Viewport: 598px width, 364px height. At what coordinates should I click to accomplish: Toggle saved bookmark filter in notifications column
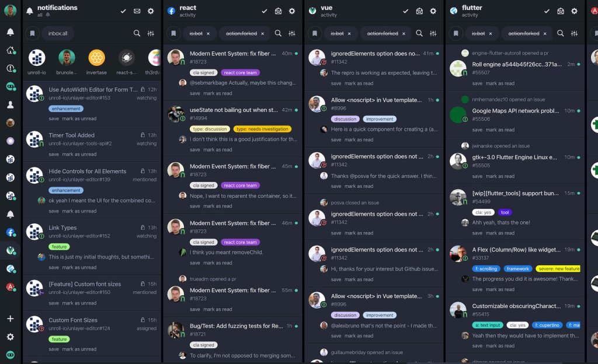pyautogui.click(x=33, y=33)
